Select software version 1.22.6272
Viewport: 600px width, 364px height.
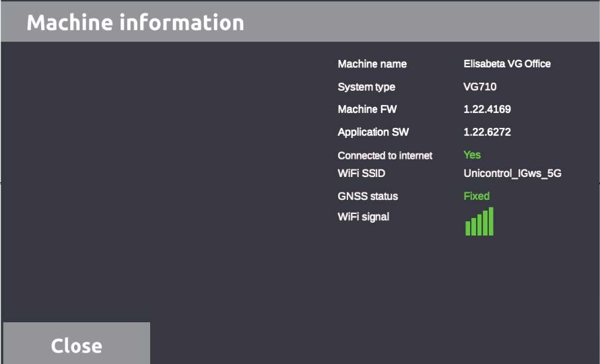coord(487,132)
